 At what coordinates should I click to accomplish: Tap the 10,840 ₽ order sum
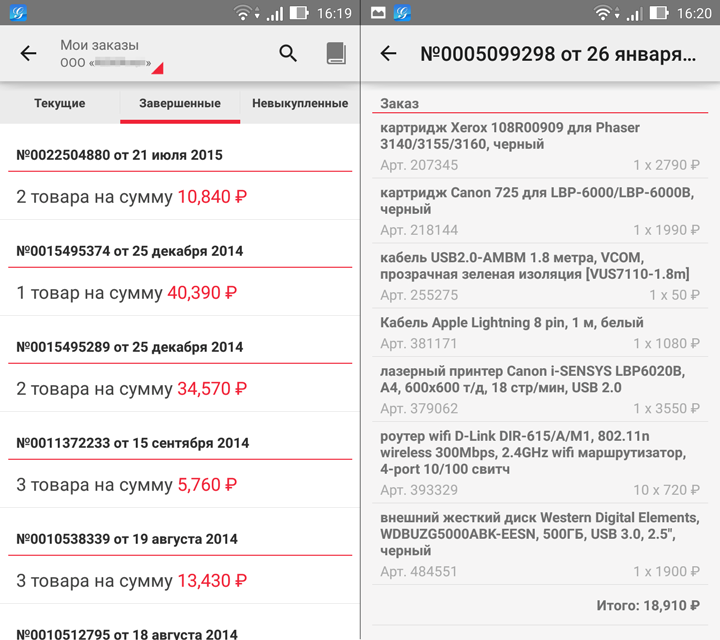[212, 196]
